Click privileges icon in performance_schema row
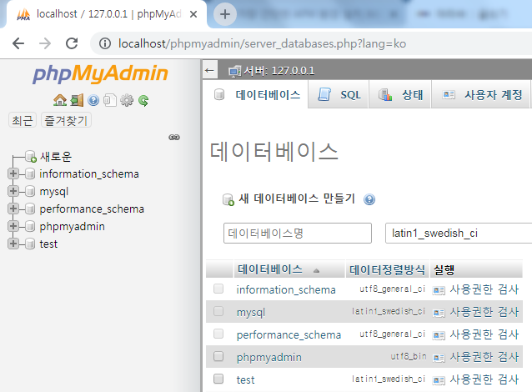This screenshot has width=532, height=392. tap(439, 335)
